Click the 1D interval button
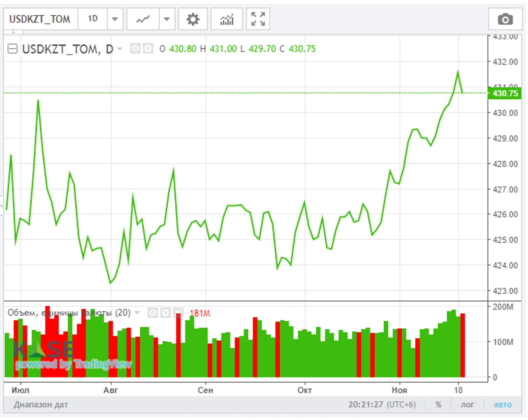The height and width of the screenshot is (420, 528). point(93,19)
